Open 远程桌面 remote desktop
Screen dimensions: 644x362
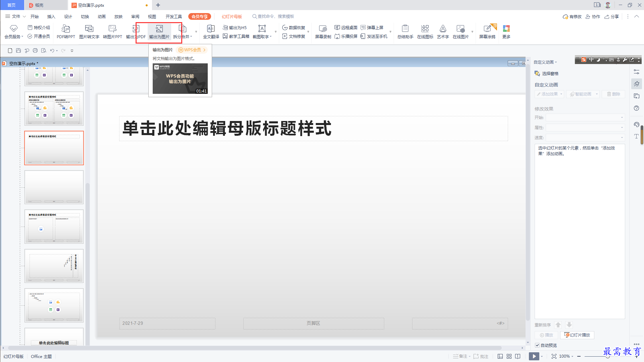[346, 27]
